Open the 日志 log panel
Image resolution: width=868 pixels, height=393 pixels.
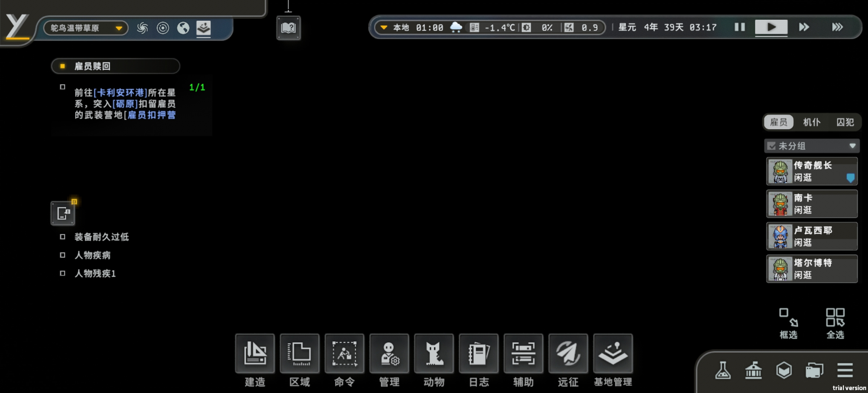click(x=479, y=353)
